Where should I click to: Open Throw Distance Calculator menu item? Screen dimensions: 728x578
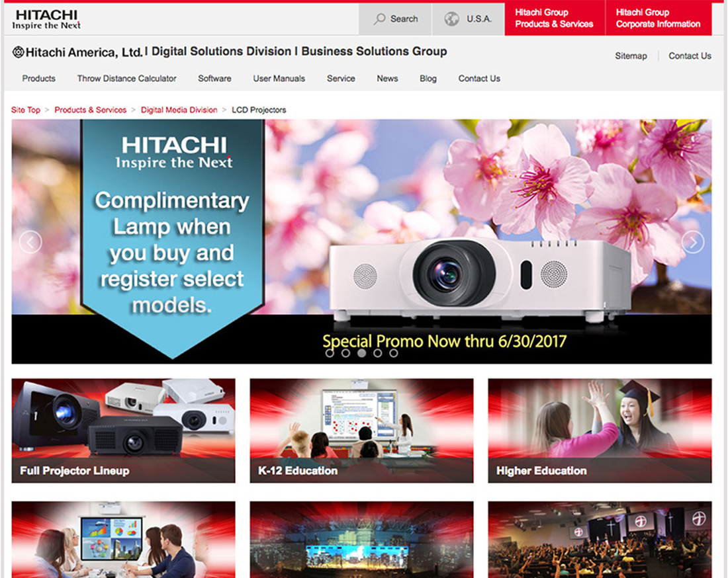click(x=127, y=79)
